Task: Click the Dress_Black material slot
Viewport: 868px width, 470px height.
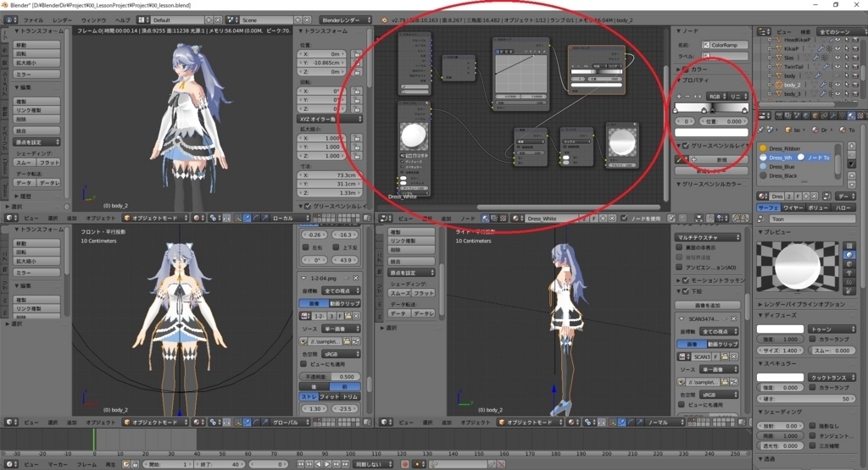Action: [x=782, y=175]
